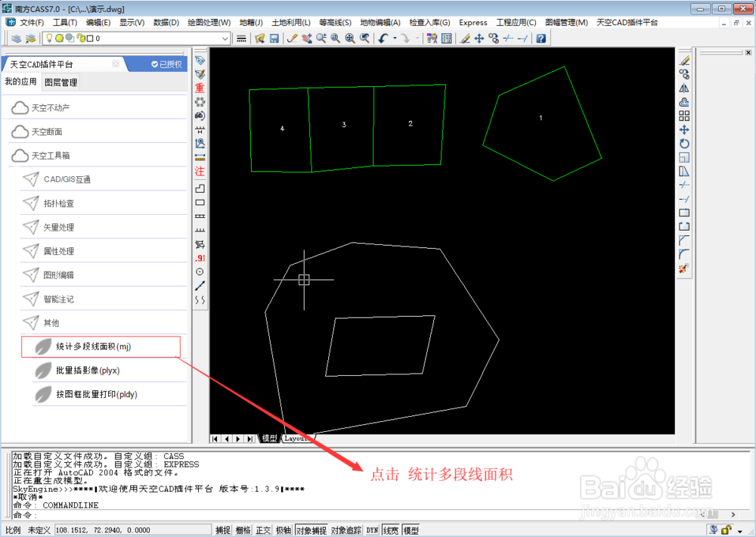Expand the CAD/GIS互通 category
Image resolution: width=756 pixels, height=537 pixels.
(x=103, y=179)
